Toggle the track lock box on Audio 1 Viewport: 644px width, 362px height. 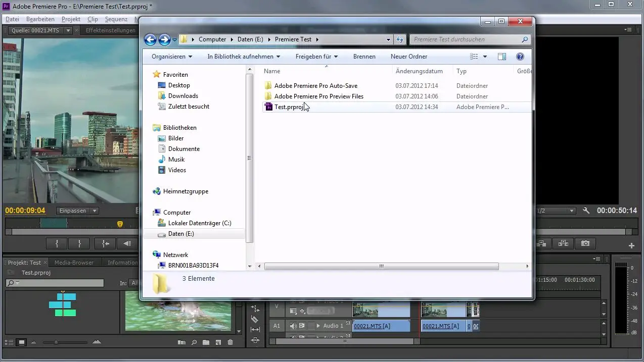pyautogui.click(x=311, y=326)
